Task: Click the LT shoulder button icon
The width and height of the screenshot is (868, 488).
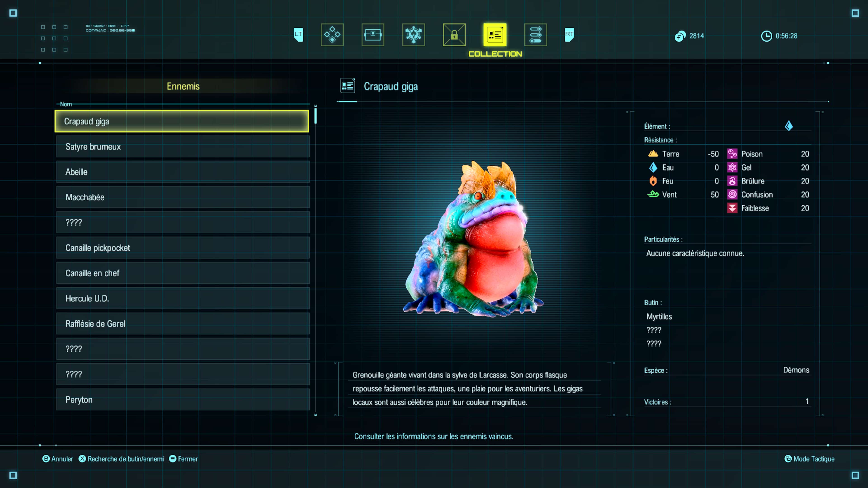Action: [x=298, y=35]
